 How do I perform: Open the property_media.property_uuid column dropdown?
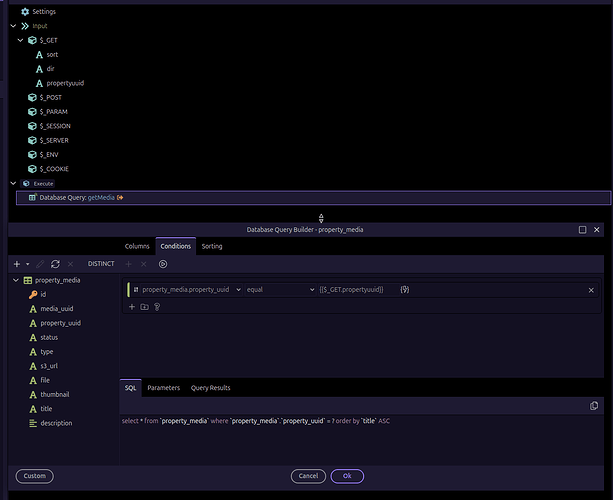185,289
